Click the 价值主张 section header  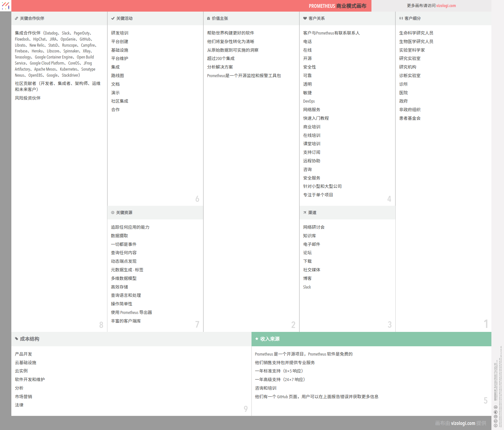click(220, 18)
